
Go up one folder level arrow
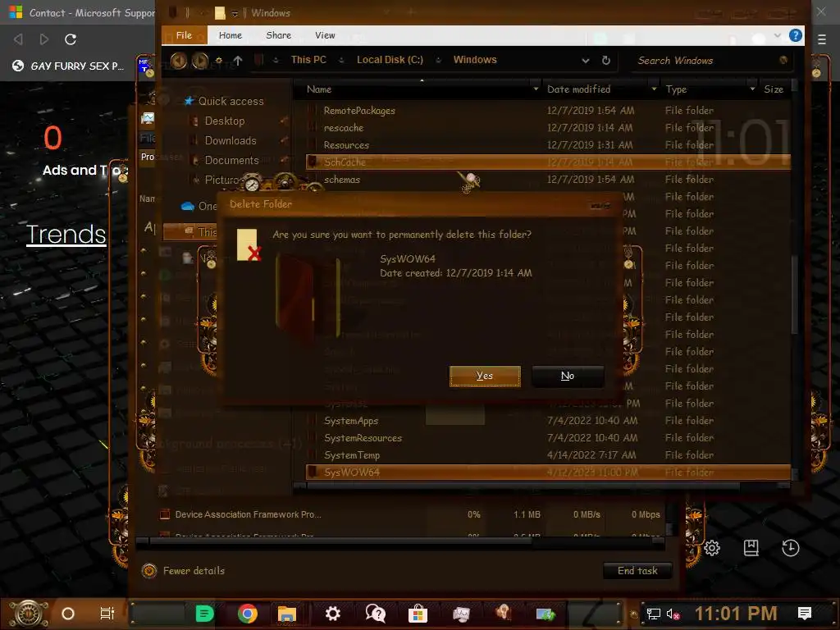238,61
